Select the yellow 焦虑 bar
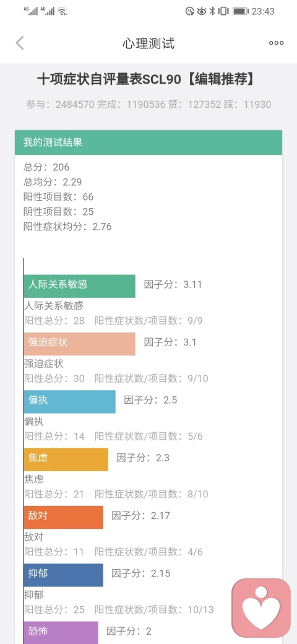This screenshot has height=644, width=297. pyautogui.click(x=66, y=459)
